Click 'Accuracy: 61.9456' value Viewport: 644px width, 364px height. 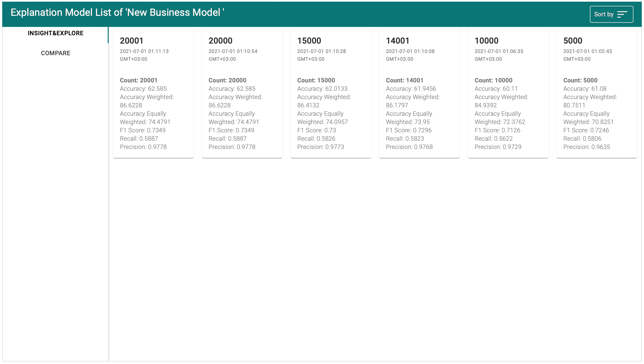pyautogui.click(x=411, y=89)
